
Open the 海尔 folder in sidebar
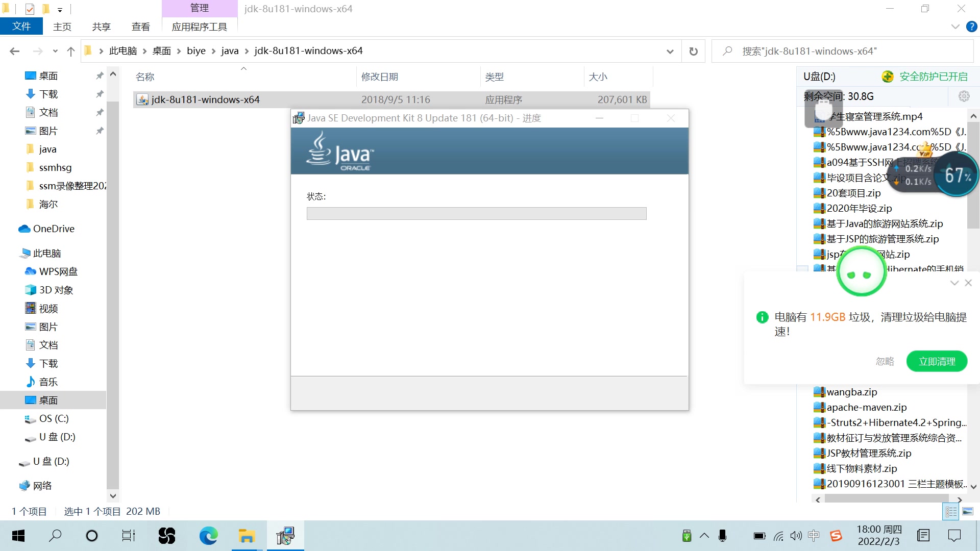48,204
